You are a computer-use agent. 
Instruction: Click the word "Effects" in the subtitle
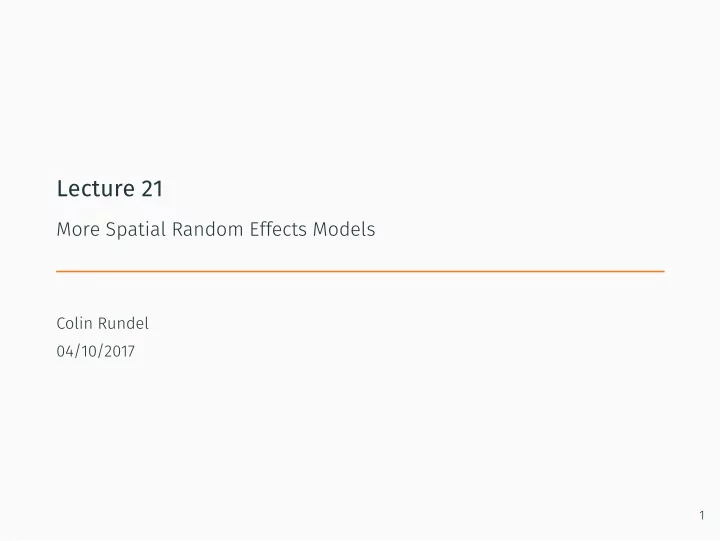(278, 229)
